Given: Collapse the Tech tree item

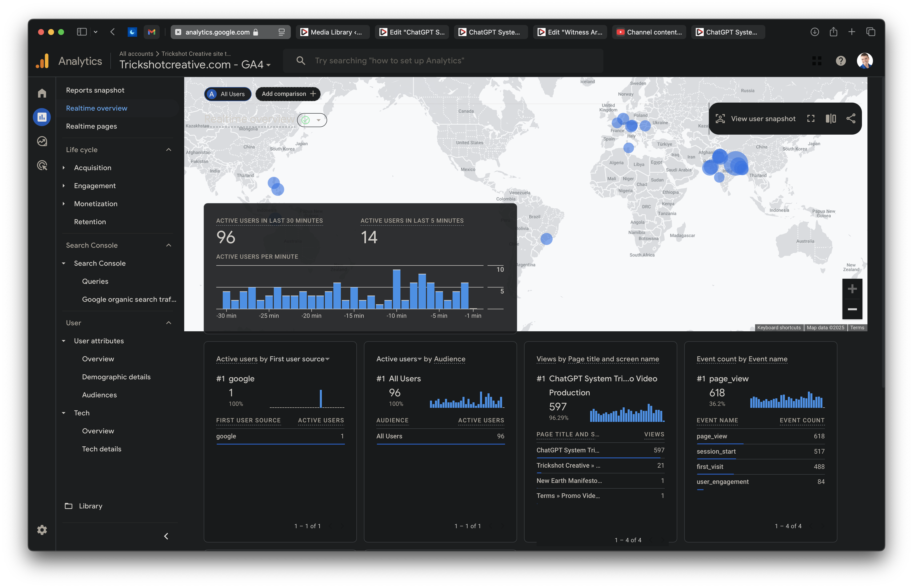Looking at the screenshot, I should tap(64, 413).
